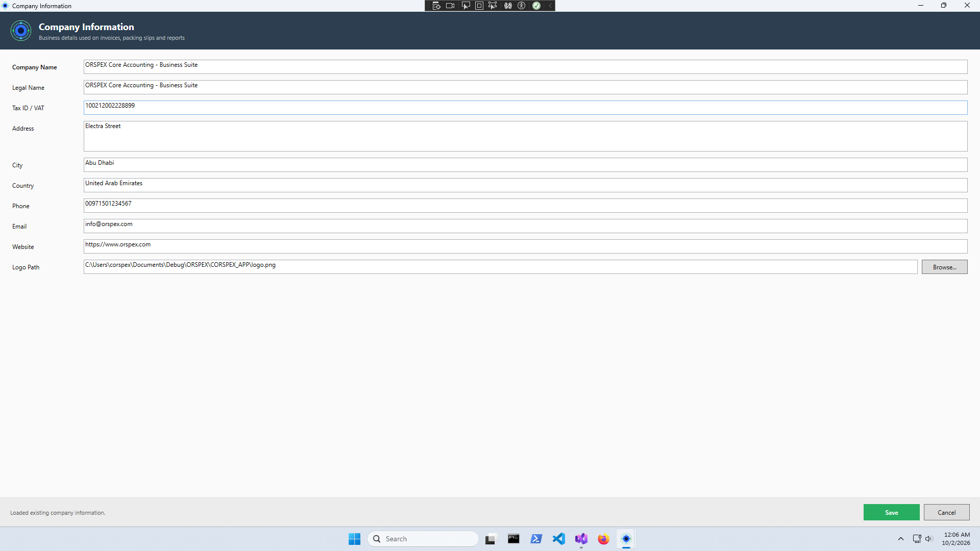Focus the Legal Name field
The height and width of the screenshot is (551, 980).
[x=525, y=87]
